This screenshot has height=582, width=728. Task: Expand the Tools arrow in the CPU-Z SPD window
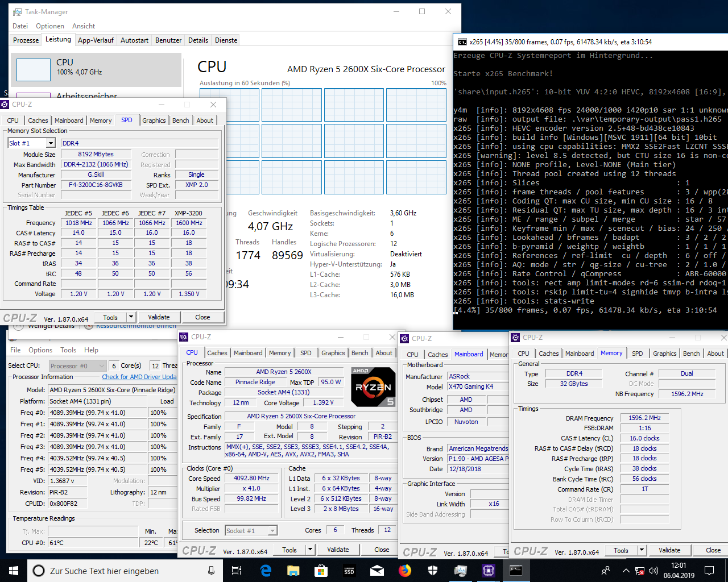click(x=131, y=317)
